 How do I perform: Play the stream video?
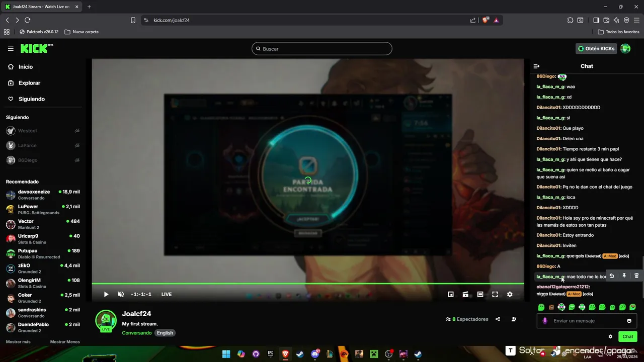(106, 294)
